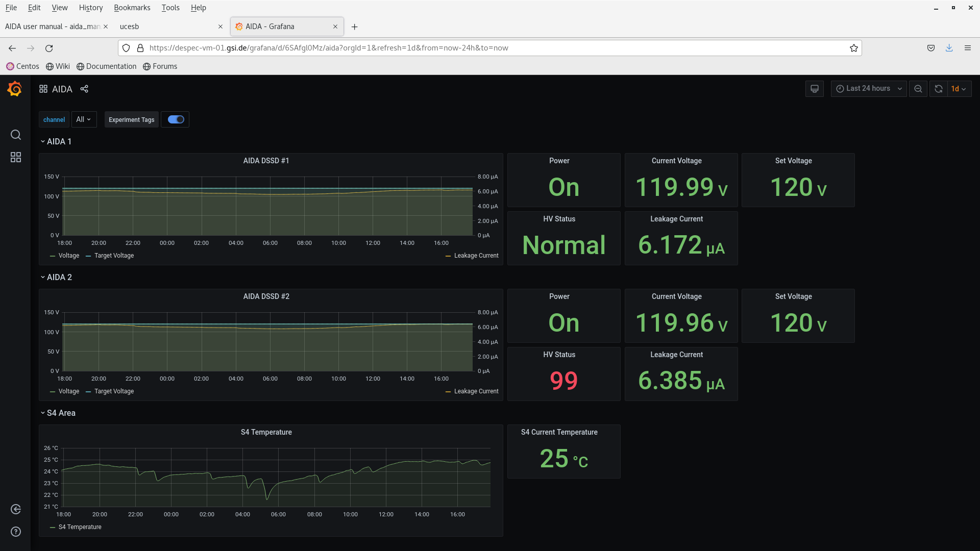
Task: Open the AIDA DSSD #1 panel title menu
Action: [x=266, y=161]
